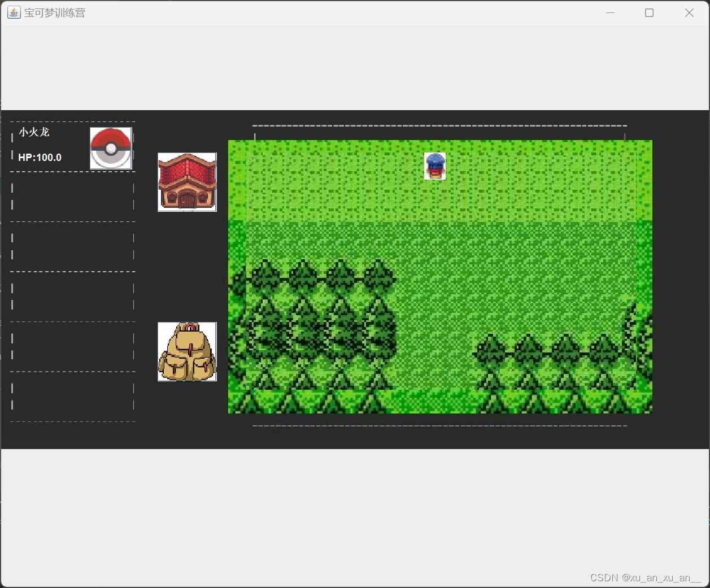Select the trainer character on the grass map

[x=435, y=166]
